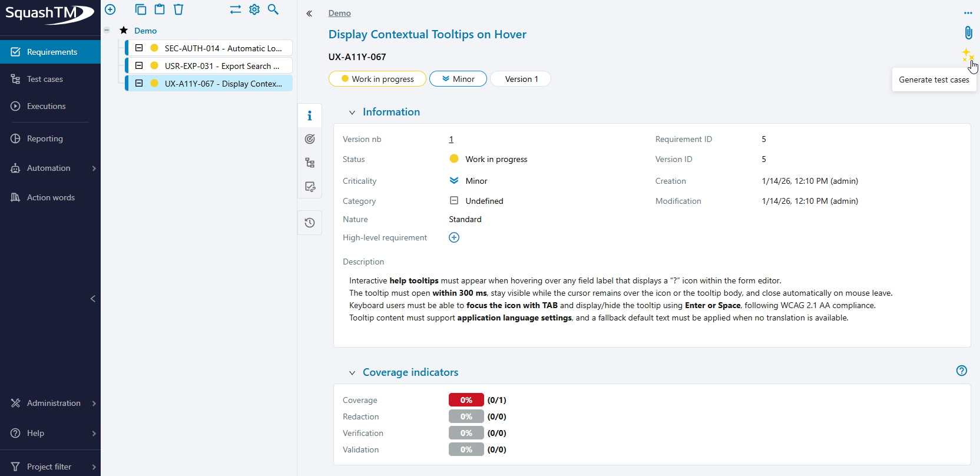Open the modification history clock icon
The height and width of the screenshot is (476, 980).
click(x=310, y=223)
